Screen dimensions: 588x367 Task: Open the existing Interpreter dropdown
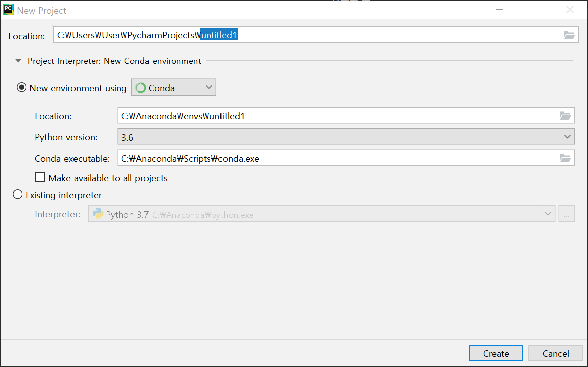tap(322, 213)
